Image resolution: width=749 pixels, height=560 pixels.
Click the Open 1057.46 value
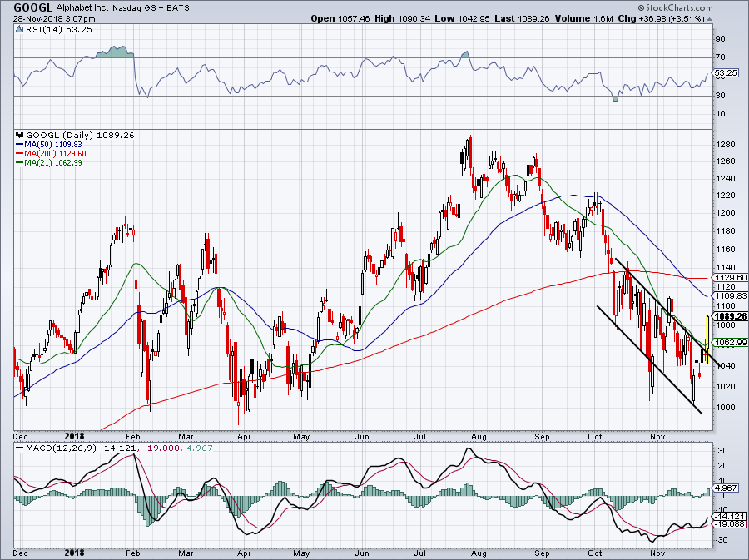pos(340,18)
